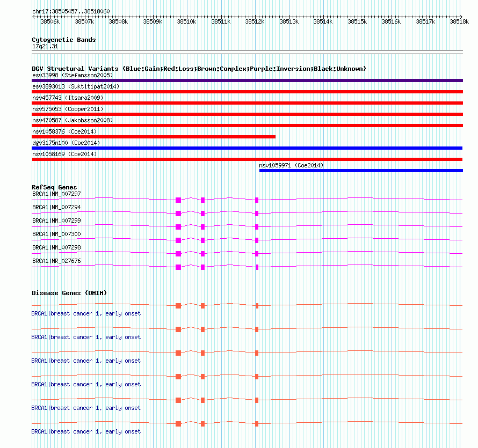Click the nsv1058169 (Coe2014) label
Image resolution: width=478 pixels, height=448 pixels.
point(64,154)
